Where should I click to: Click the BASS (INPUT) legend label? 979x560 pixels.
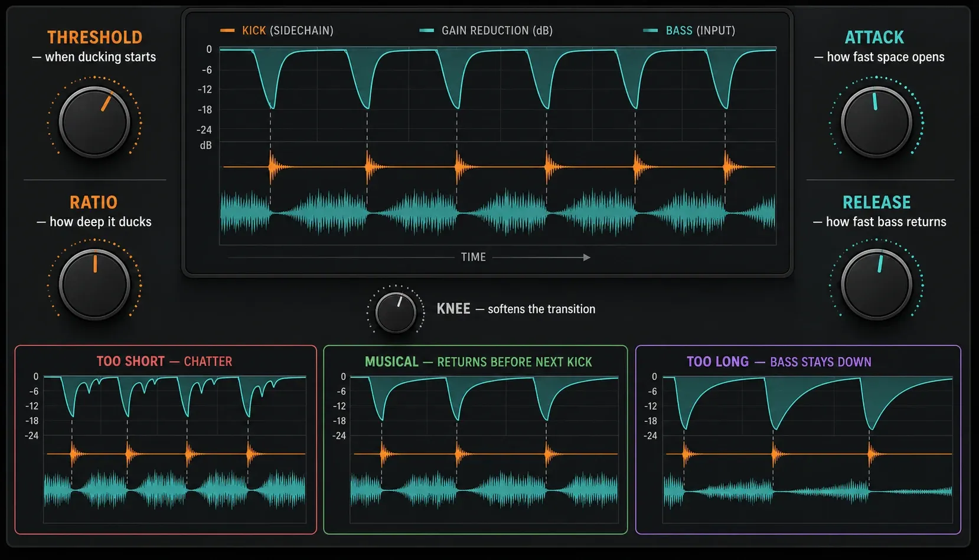tap(700, 30)
